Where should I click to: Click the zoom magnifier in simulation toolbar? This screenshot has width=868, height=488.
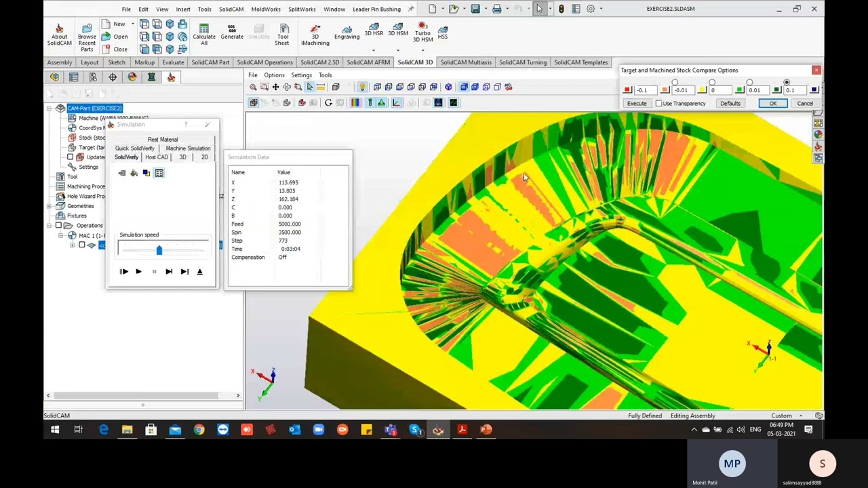click(253, 87)
